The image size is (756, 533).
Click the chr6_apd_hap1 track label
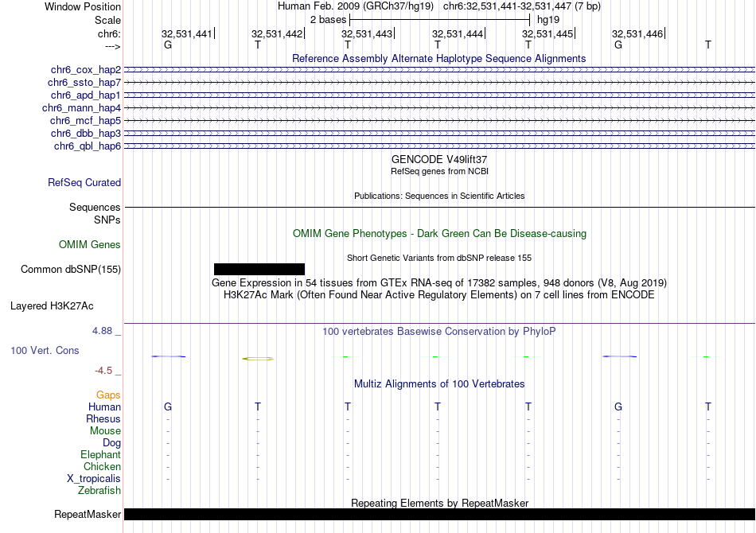[86, 95]
